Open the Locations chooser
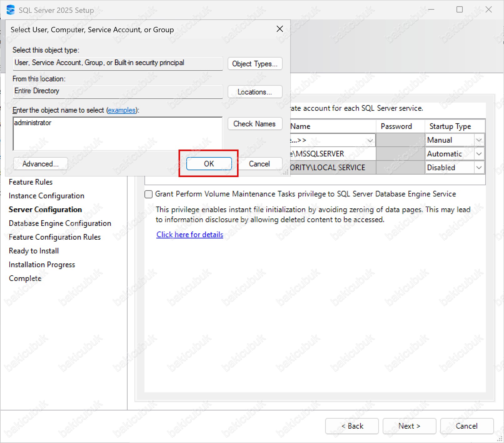 pyautogui.click(x=255, y=92)
